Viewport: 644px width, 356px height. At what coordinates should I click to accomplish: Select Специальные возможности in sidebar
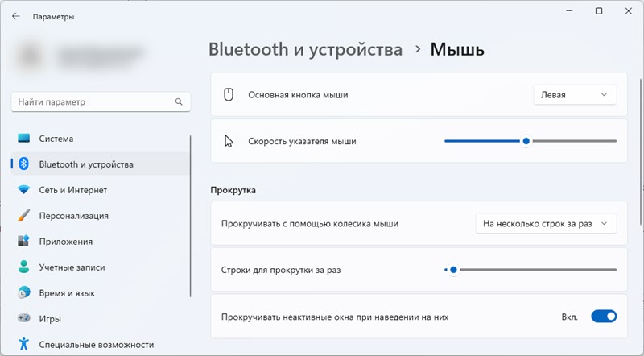point(96,345)
